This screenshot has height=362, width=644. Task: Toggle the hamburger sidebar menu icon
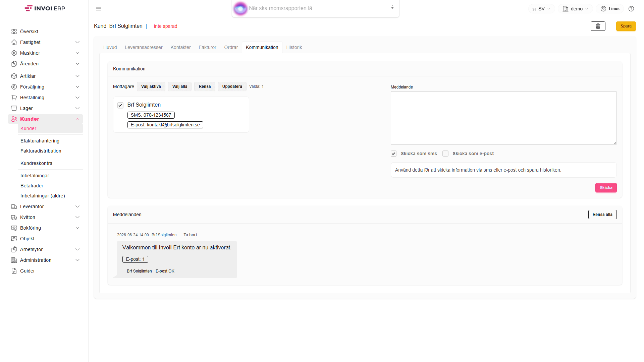pyautogui.click(x=99, y=9)
